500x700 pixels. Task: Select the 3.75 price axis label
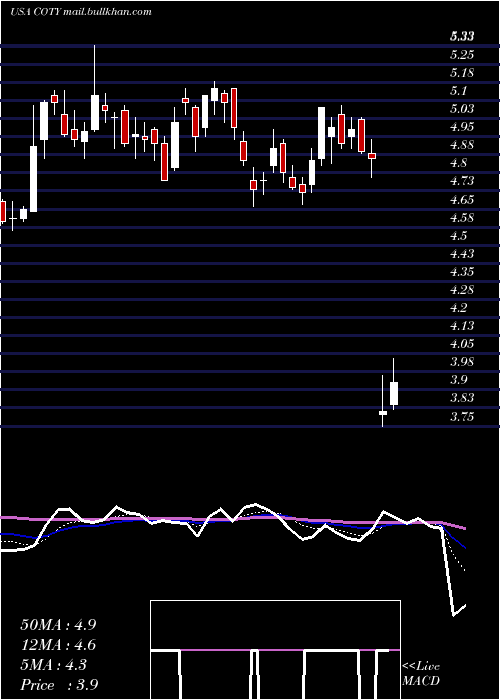pyautogui.click(x=462, y=417)
